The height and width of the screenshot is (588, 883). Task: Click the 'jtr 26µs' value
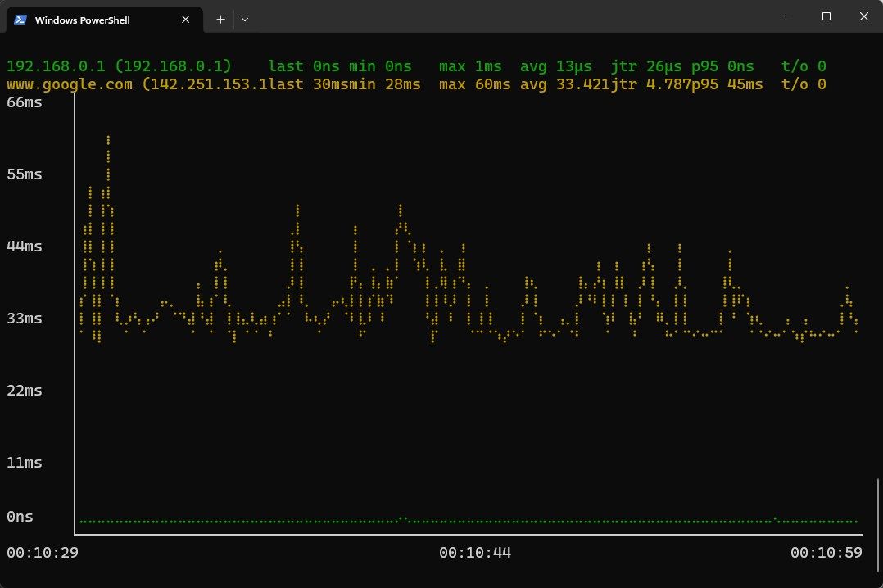[x=646, y=66]
